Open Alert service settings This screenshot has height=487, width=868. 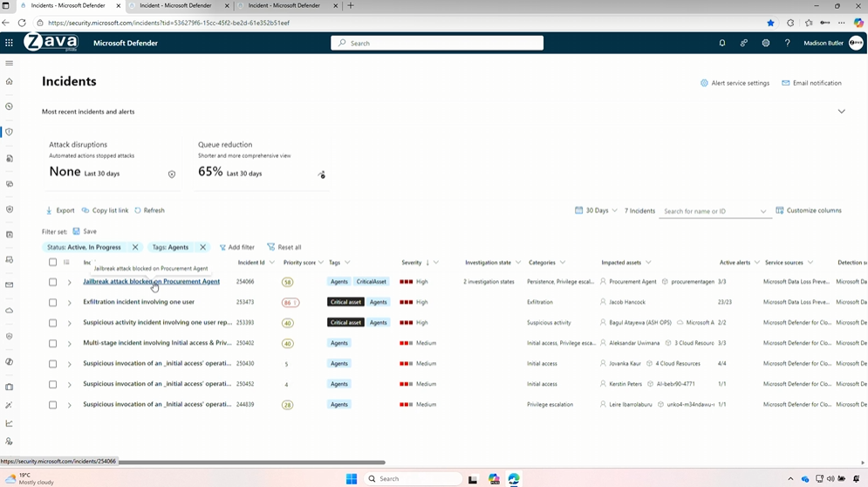[x=735, y=83]
